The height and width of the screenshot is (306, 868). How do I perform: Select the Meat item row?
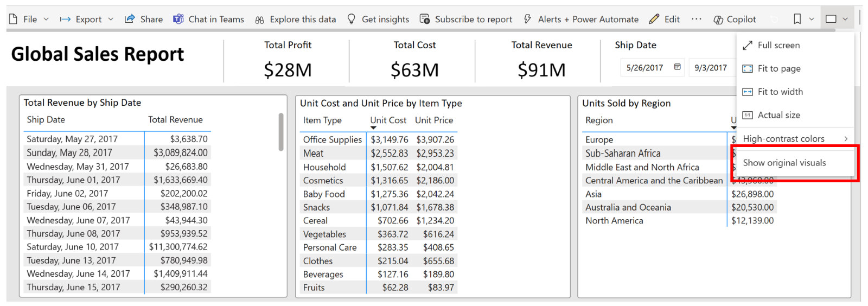click(379, 154)
